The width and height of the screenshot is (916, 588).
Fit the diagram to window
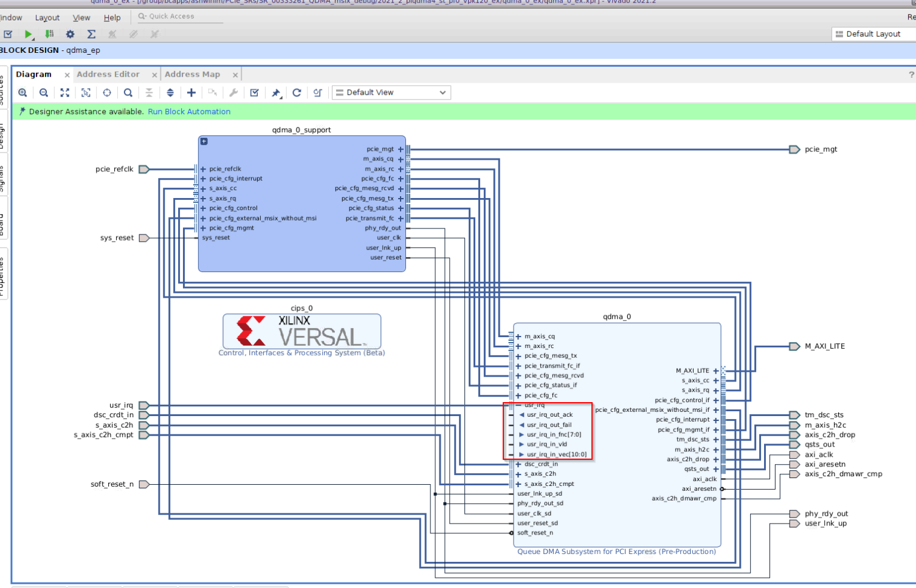pos(65,93)
